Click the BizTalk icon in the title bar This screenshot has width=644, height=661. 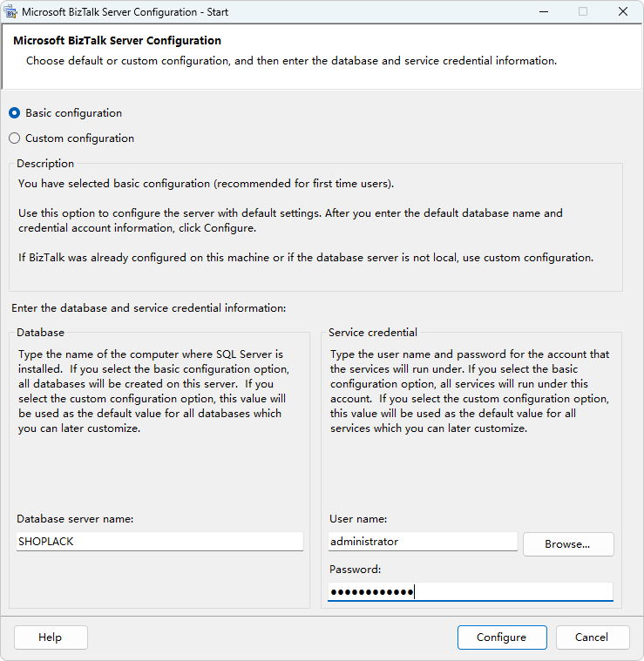11,11
